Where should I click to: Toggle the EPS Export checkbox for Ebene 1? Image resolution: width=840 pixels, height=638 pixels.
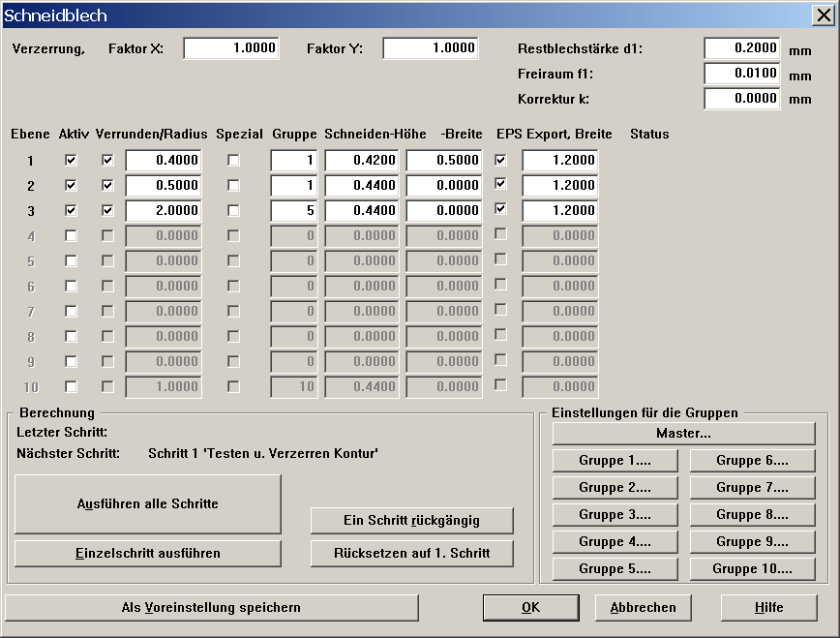coord(501,160)
